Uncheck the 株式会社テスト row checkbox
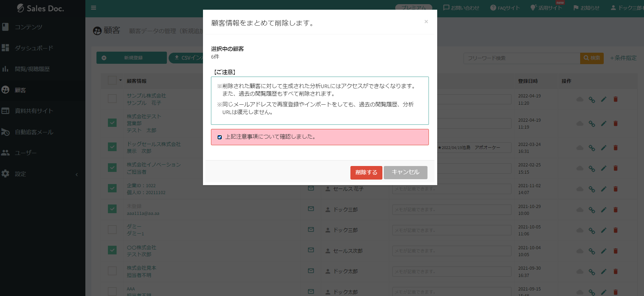Viewport: 644px width, 296px height. click(x=112, y=123)
